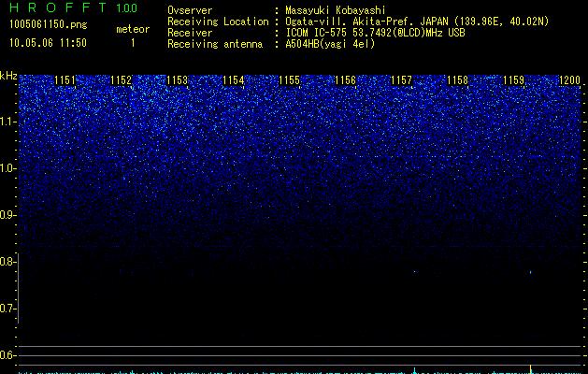This screenshot has height=374, width=588.
Task: Click the Receiving Location label
Action: click(218, 22)
